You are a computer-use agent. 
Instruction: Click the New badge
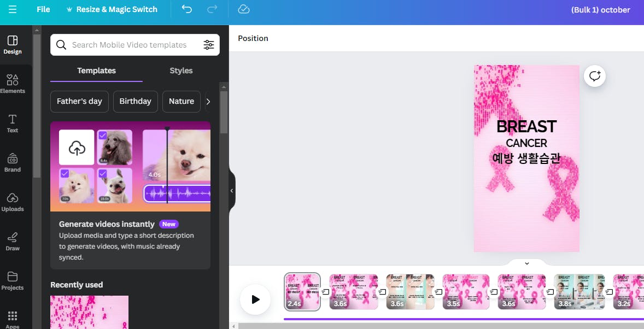click(x=169, y=224)
